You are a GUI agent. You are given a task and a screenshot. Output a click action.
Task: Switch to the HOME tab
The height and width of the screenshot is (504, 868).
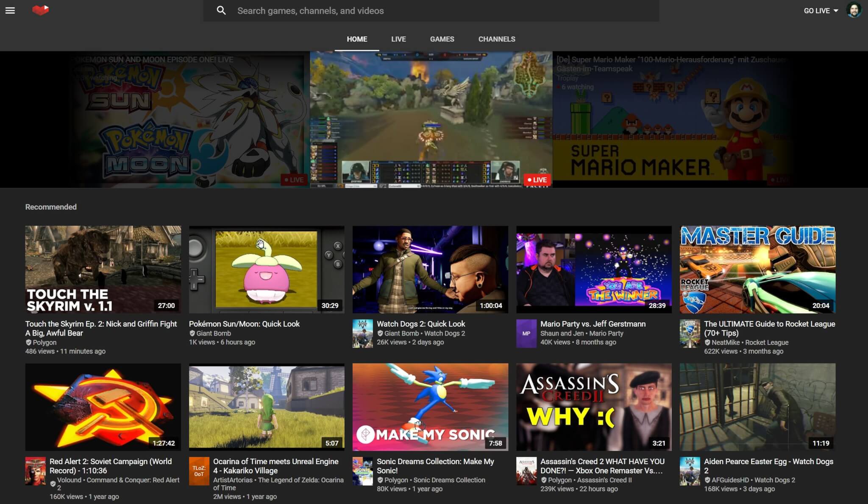(357, 39)
